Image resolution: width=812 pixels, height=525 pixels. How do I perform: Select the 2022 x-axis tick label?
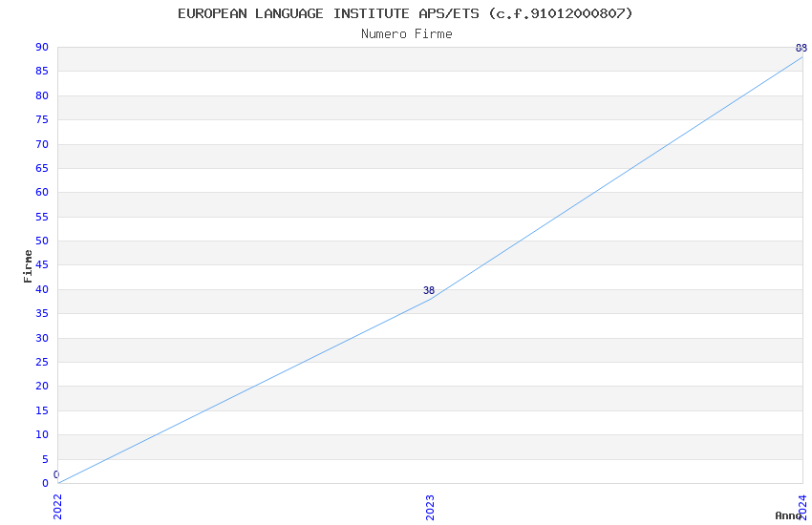(x=57, y=507)
